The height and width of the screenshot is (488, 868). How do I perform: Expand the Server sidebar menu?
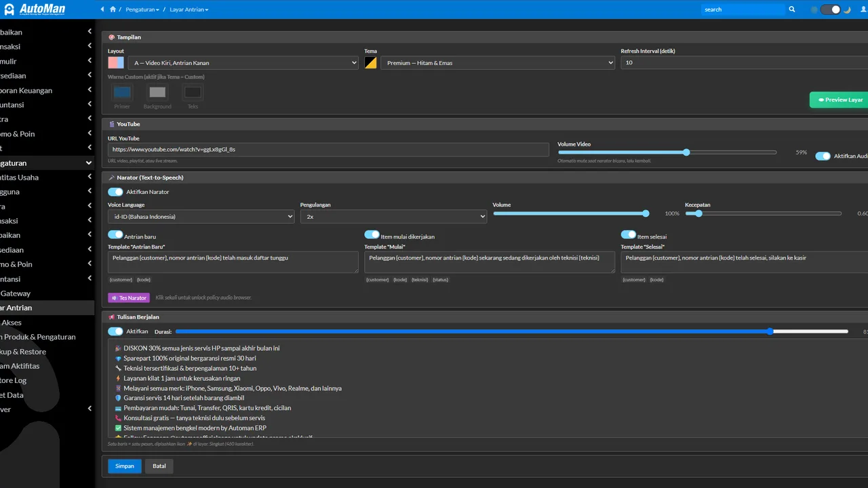[x=46, y=409]
